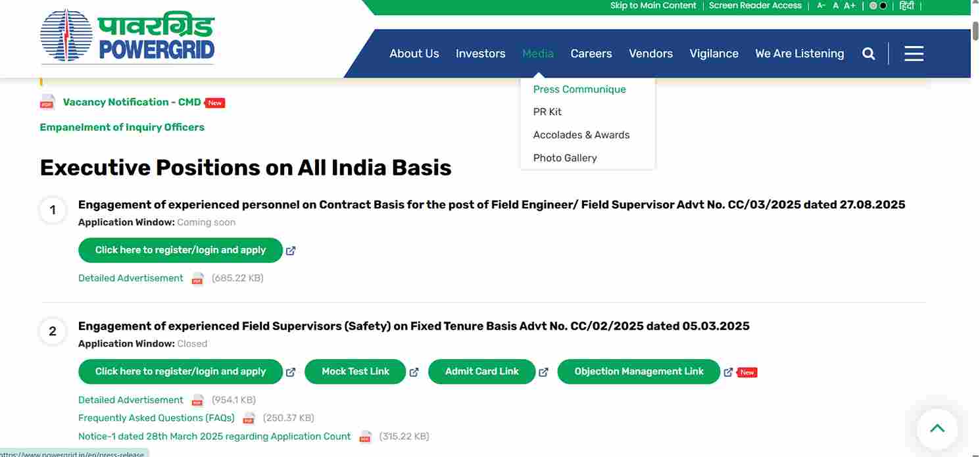The image size is (980, 457).
Task: Switch to normal contrast with the light circle
Action: coord(873,5)
